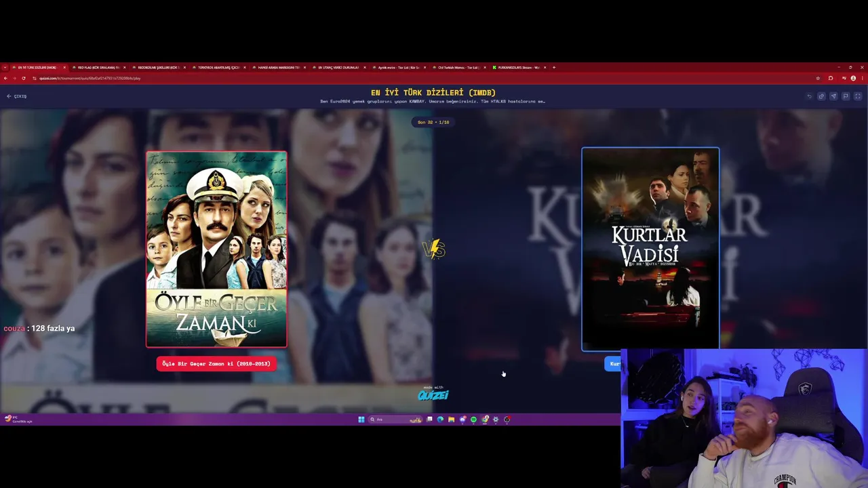Click the ÇIKIŞ back link
Image resolution: width=868 pixels, height=488 pixels.
tap(17, 96)
